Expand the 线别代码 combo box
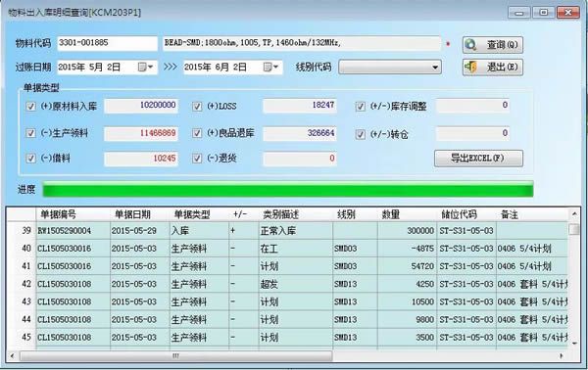Viewport: 588px width, 370px height. point(434,68)
